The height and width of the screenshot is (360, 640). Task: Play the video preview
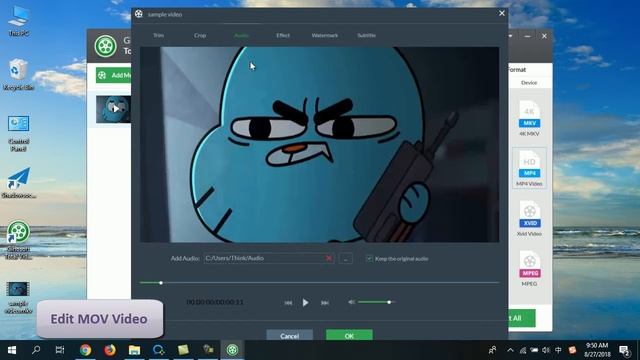(x=305, y=302)
